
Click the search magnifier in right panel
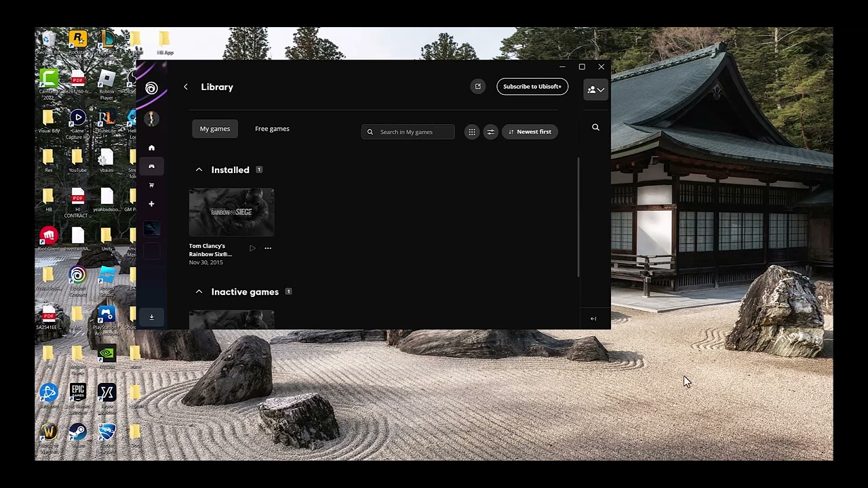595,127
